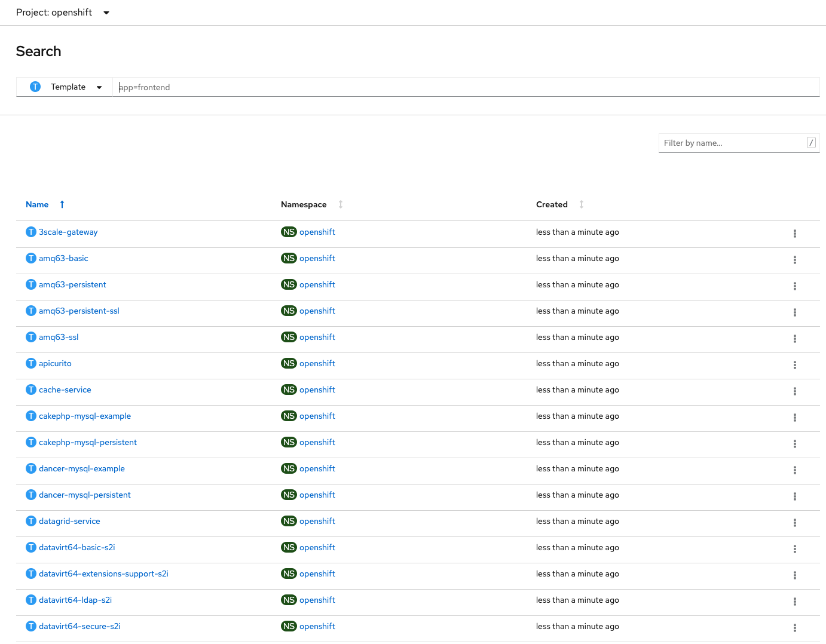Open kebab menu for datavirt64-basic-s2i row

(794, 549)
